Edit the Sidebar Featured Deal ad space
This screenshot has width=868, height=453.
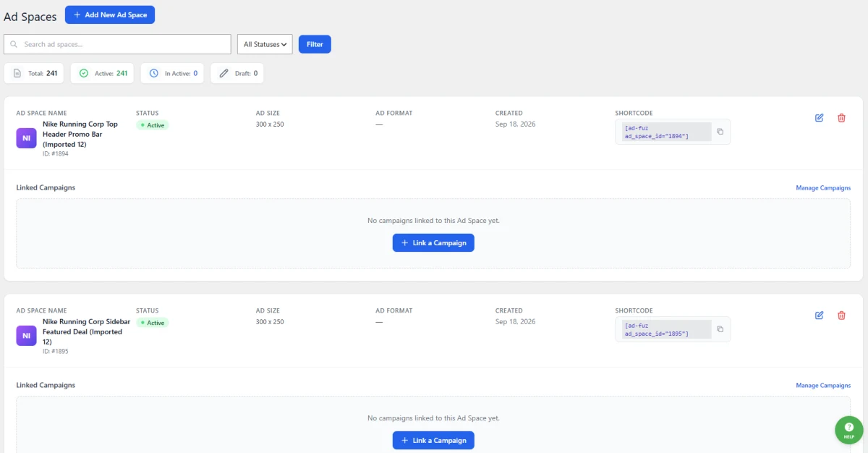(x=820, y=316)
